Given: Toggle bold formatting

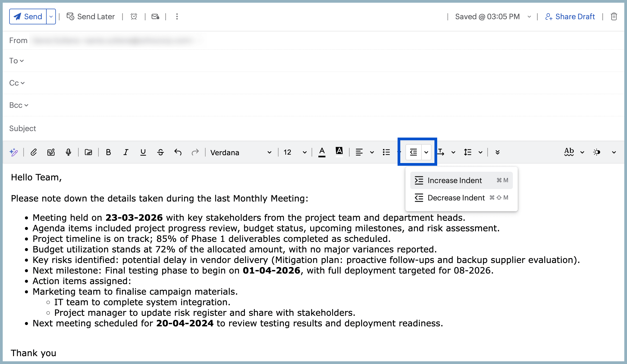Looking at the screenshot, I should (x=108, y=152).
